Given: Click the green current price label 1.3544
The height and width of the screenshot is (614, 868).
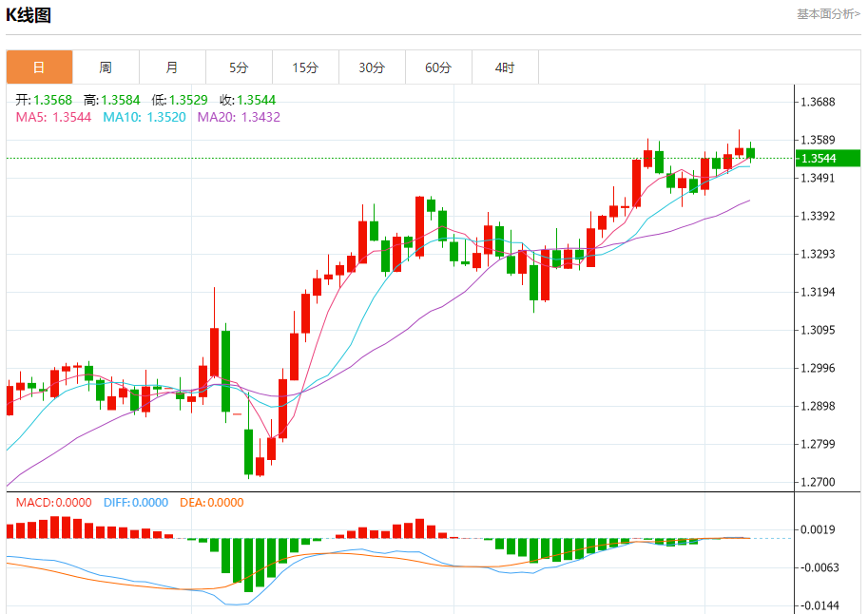Looking at the screenshot, I should [827, 159].
